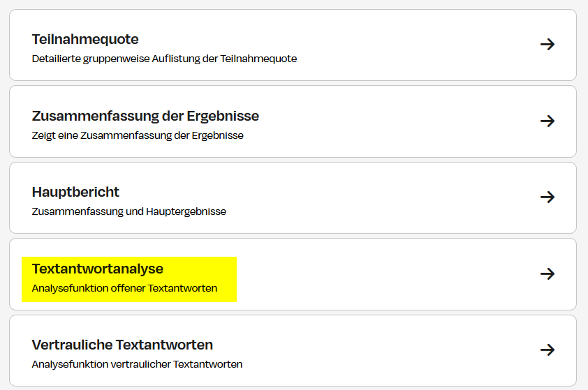Click blank space inside Zusammenfassung der Ergebnisse card
Image resolution: width=588 pixels, height=390 pixels.
coord(405,121)
